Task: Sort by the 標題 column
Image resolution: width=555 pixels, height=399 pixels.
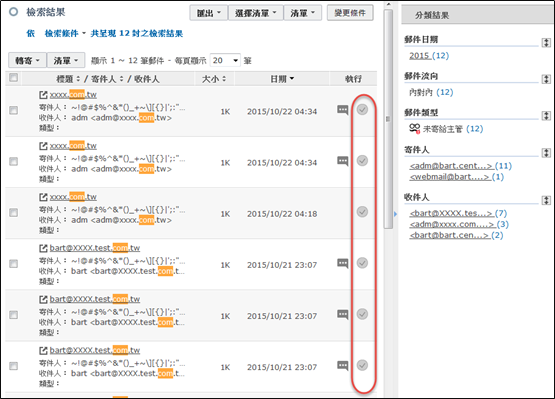Action: (x=68, y=79)
